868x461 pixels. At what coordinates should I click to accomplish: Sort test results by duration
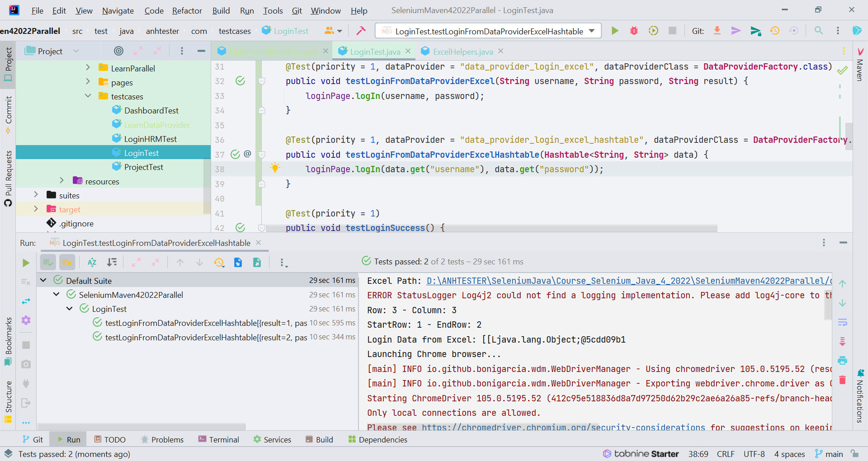pos(112,263)
